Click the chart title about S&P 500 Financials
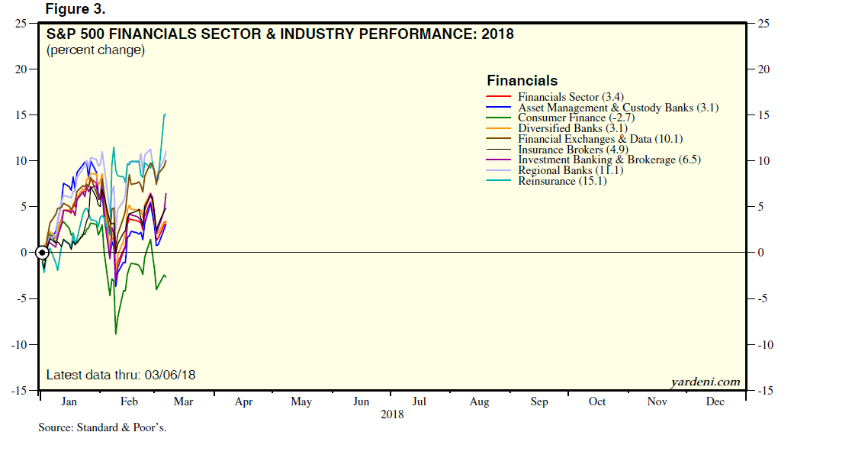Screen dimensions: 868x474 (x=280, y=34)
